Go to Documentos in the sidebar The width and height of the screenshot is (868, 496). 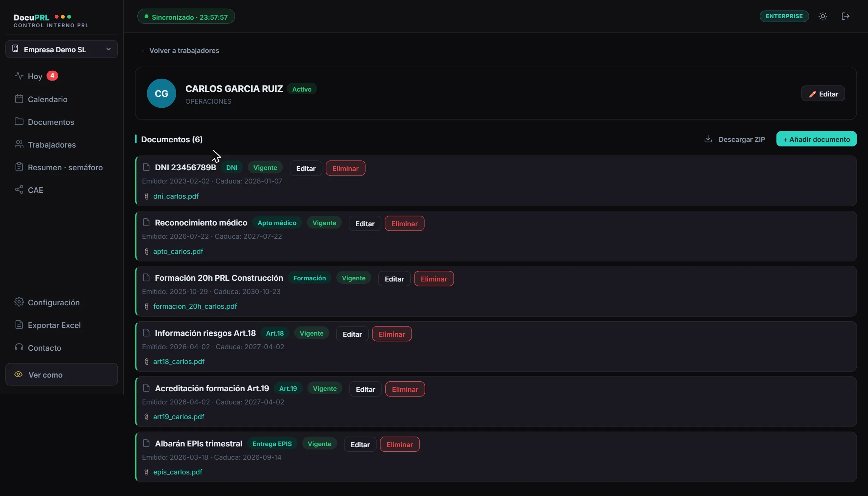coord(51,122)
